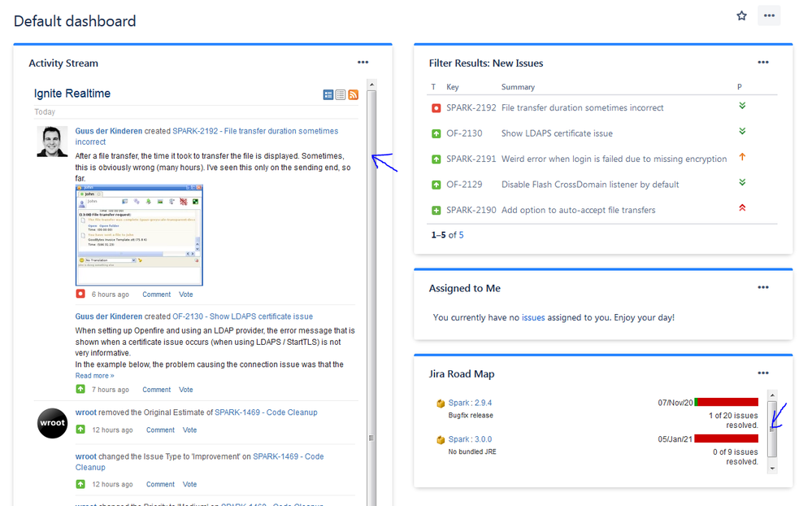The width and height of the screenshot is (812, 506).
Task: Open the Activity Stream gadget options menu
Action: tap(363, 62)
